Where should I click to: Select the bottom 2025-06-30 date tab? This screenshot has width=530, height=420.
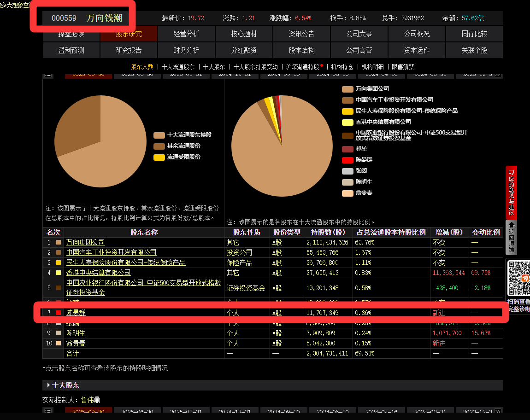(137, 411)
